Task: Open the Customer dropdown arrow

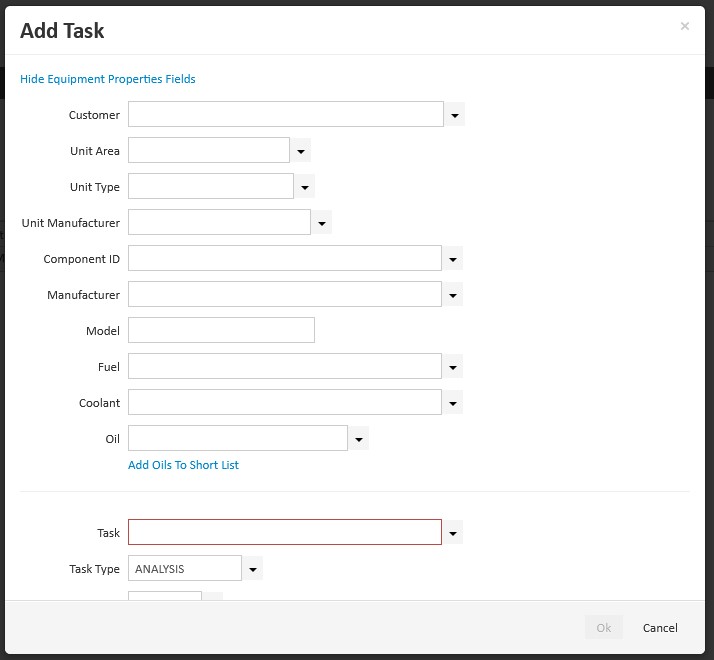Action: [x=455, y=115]
